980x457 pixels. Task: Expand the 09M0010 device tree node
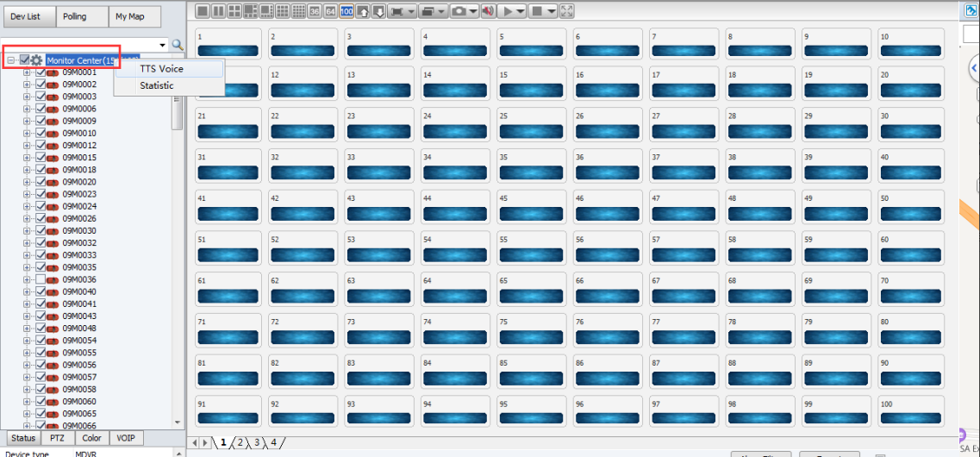pos(27,133)
